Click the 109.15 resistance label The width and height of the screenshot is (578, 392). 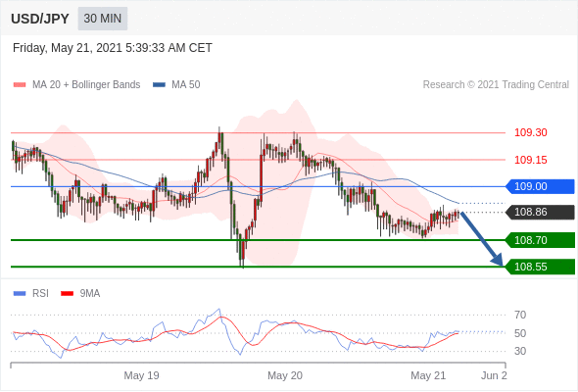(530, 160)
